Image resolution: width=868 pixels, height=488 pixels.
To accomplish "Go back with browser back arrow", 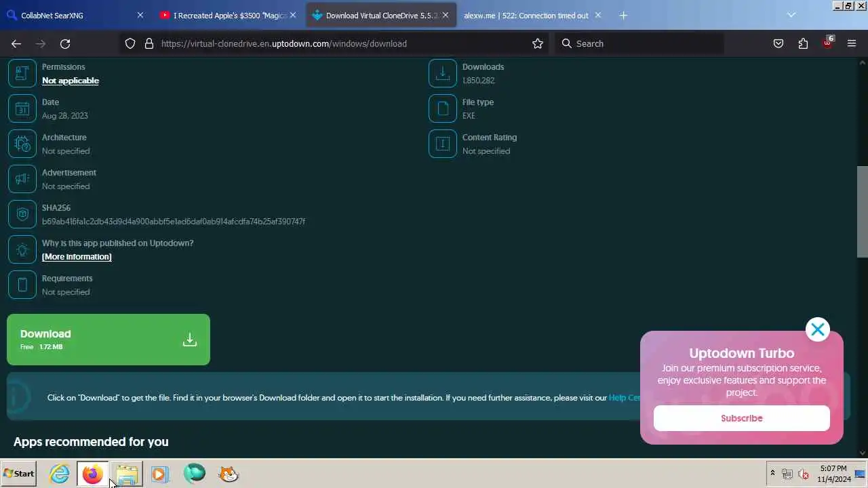I will tap(16, 43).
